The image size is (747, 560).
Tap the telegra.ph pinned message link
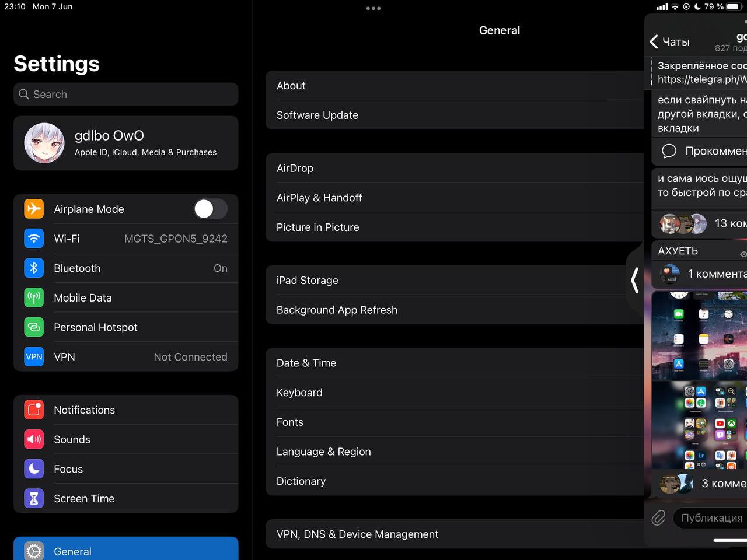702,79
